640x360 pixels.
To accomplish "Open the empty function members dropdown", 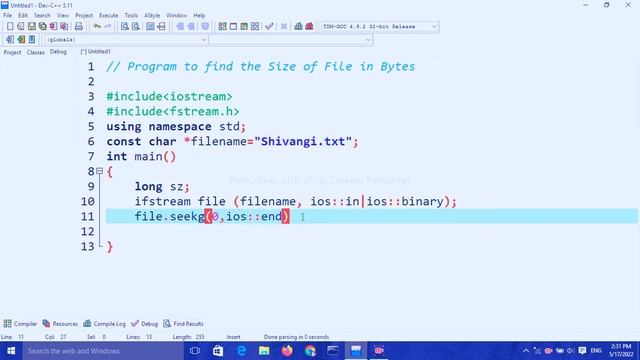I will coord(291,40).
